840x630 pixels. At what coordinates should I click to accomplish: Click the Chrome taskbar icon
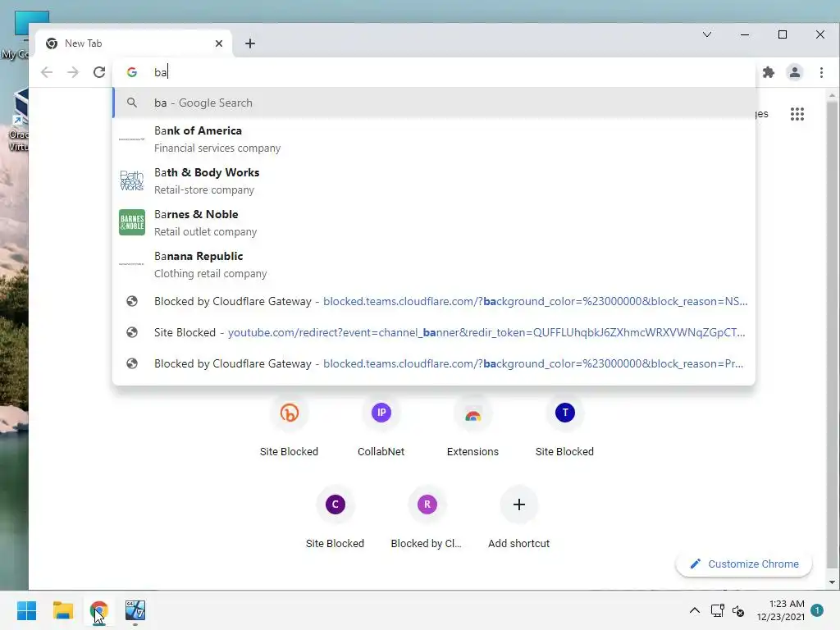99,610
